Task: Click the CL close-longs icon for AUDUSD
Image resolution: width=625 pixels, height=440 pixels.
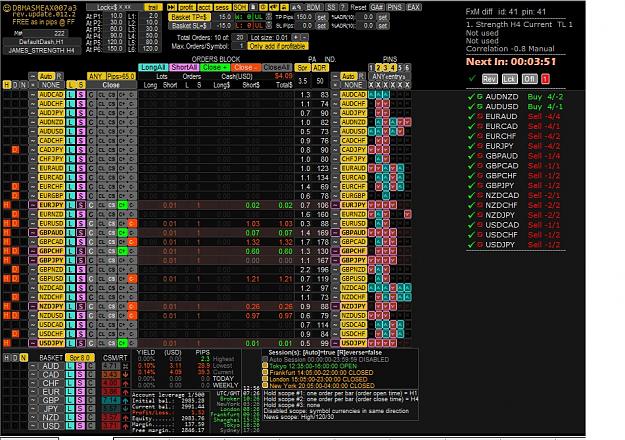Action: click(x=102, y=132)
